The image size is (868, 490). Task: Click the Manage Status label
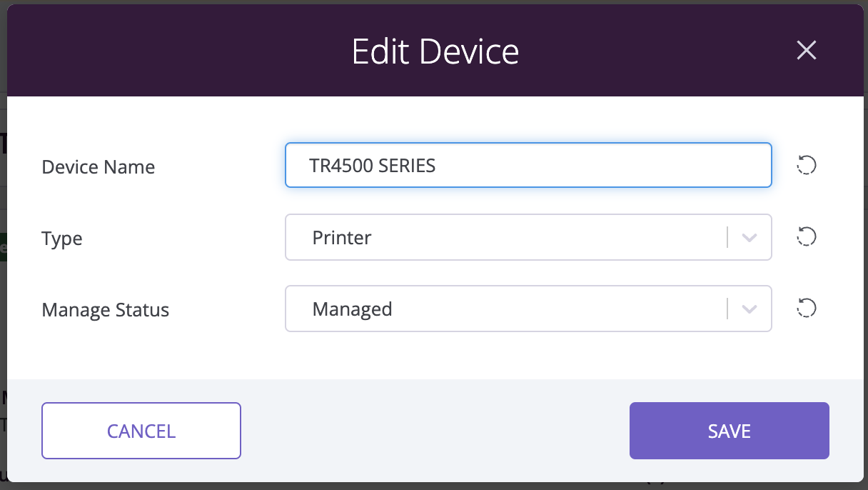click(106, 310)
